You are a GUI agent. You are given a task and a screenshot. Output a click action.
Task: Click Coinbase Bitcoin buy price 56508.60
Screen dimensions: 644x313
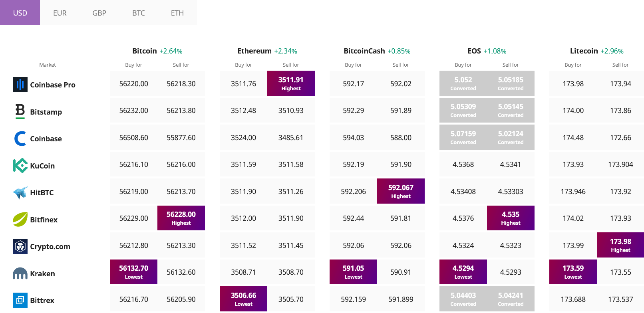click(x=133, y=138)
